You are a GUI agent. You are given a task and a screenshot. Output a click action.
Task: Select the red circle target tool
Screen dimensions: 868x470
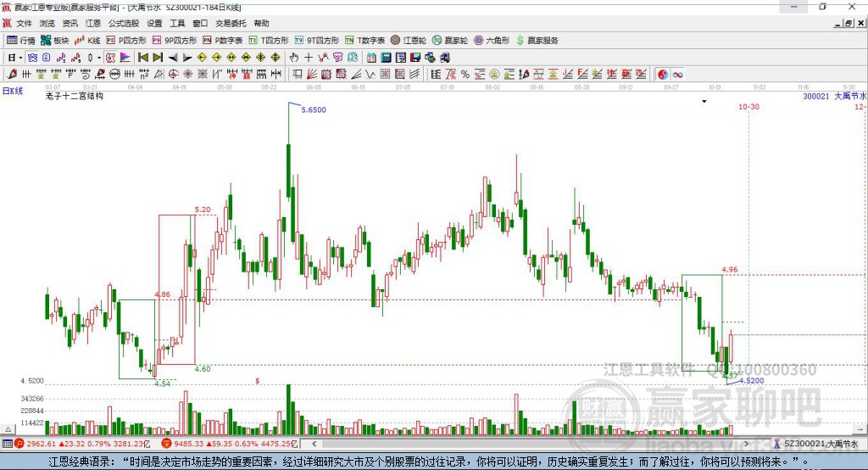click(173, 74)
